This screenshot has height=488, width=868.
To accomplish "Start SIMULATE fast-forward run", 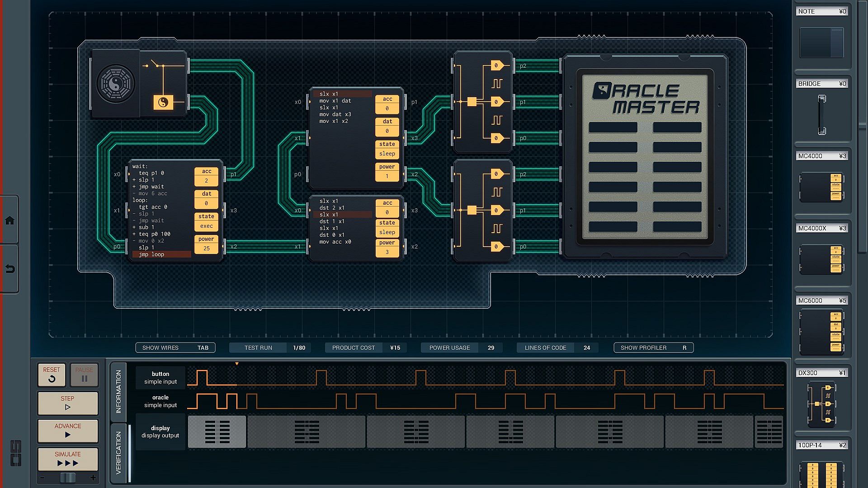I will click(68, 459).
